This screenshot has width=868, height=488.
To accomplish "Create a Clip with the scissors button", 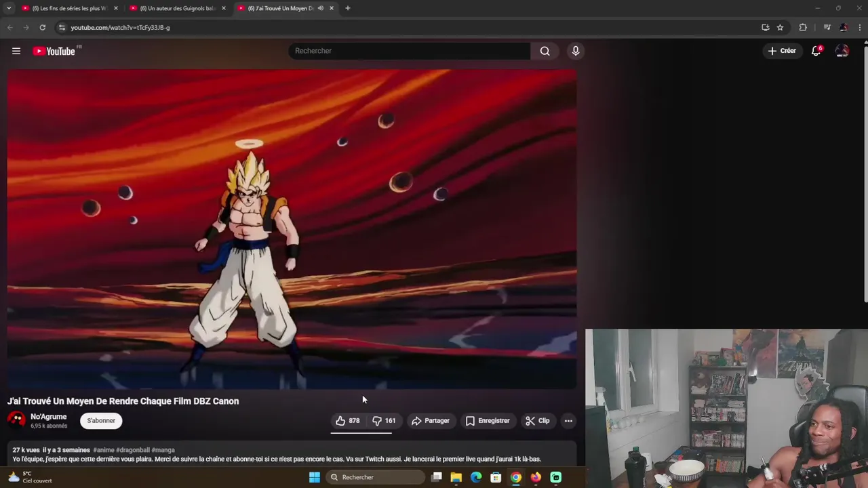I will point(538,421).
